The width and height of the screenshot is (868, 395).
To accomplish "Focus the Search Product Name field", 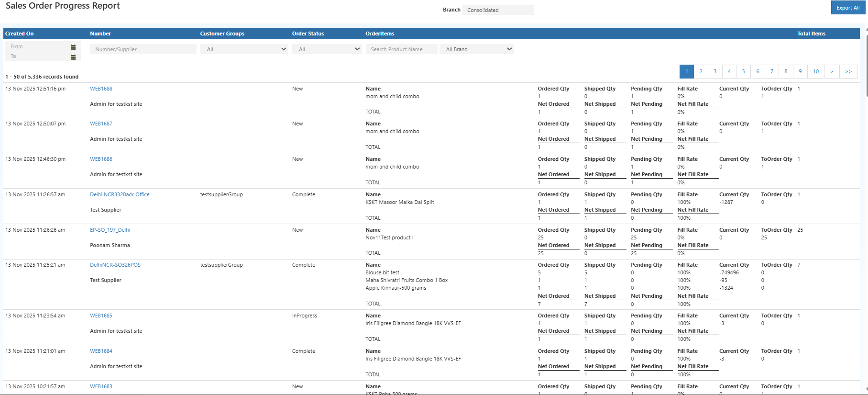I will click(x=401, y=49).
